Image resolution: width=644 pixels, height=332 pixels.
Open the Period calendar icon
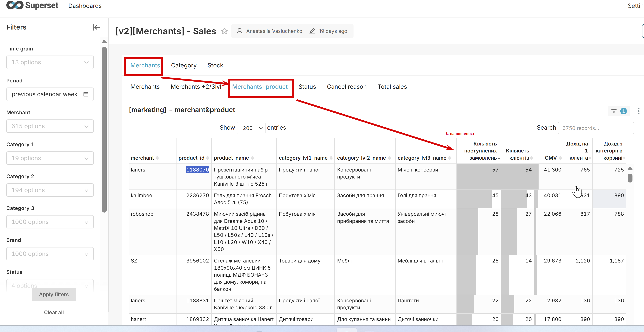(x=86, y=94)
